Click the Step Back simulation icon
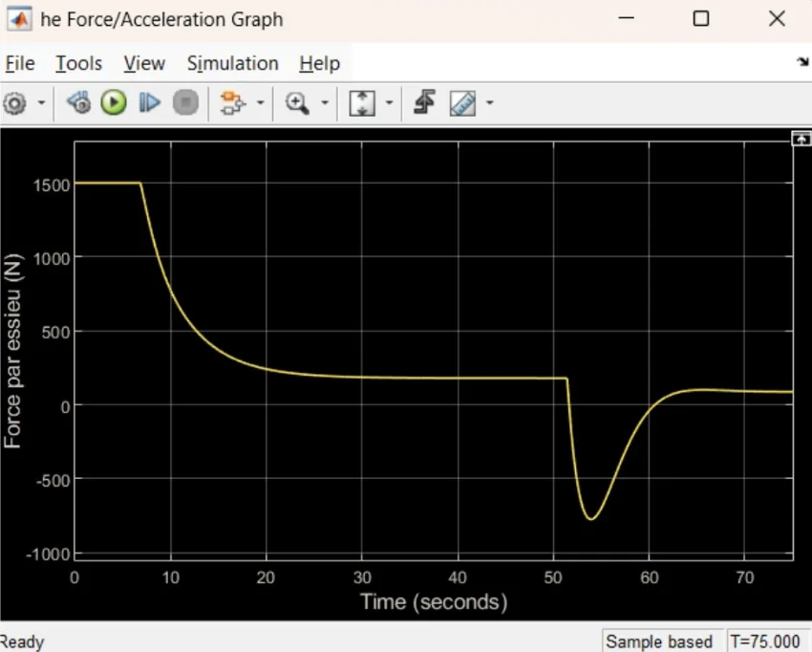This screenshot has width=812, height=652. click(79, 102)
